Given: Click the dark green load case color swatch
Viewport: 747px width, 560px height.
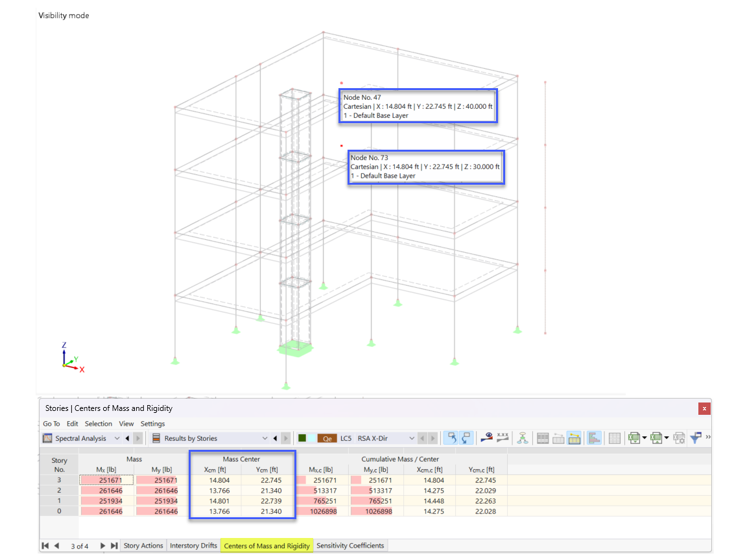Looking at the screenshot, I should coord(302,438).
